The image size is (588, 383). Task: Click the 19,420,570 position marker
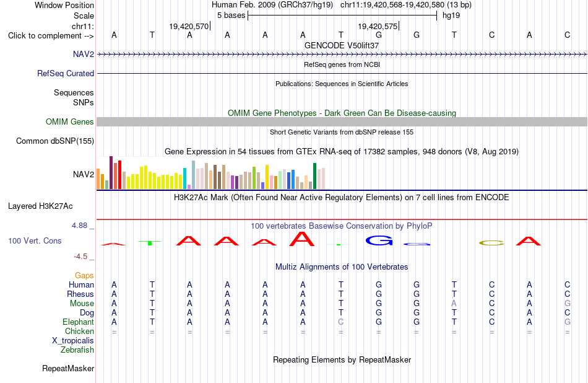(189, 26)
